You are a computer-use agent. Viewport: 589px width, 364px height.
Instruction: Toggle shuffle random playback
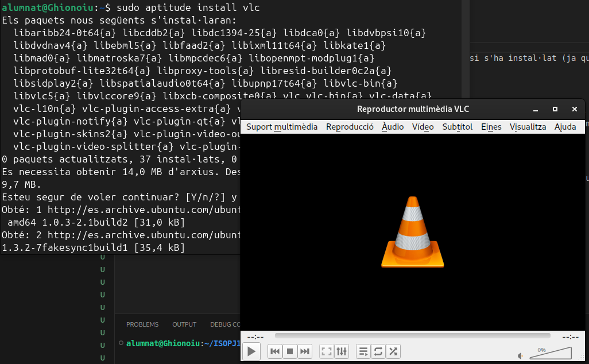[393, 351]
